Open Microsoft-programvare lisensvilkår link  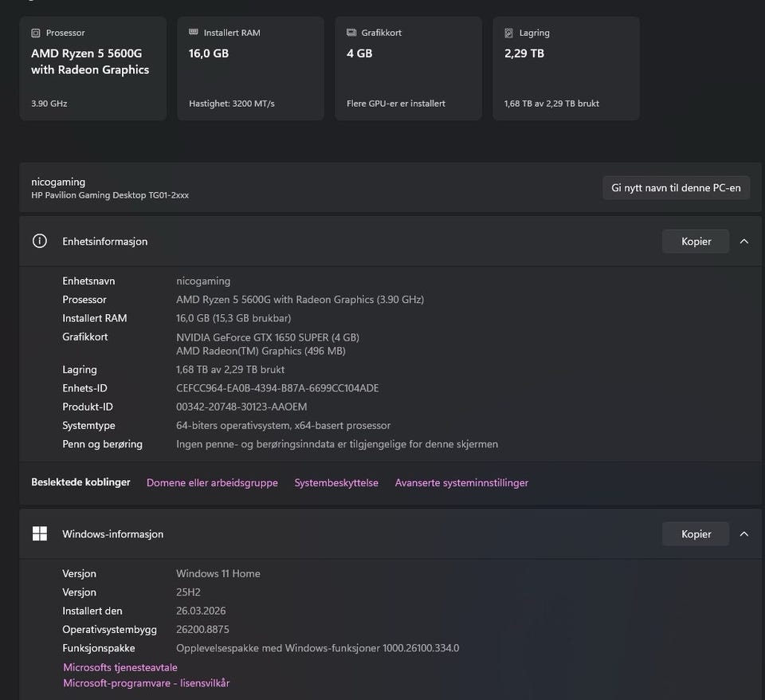pyautogui.click(x=147, y=683)
